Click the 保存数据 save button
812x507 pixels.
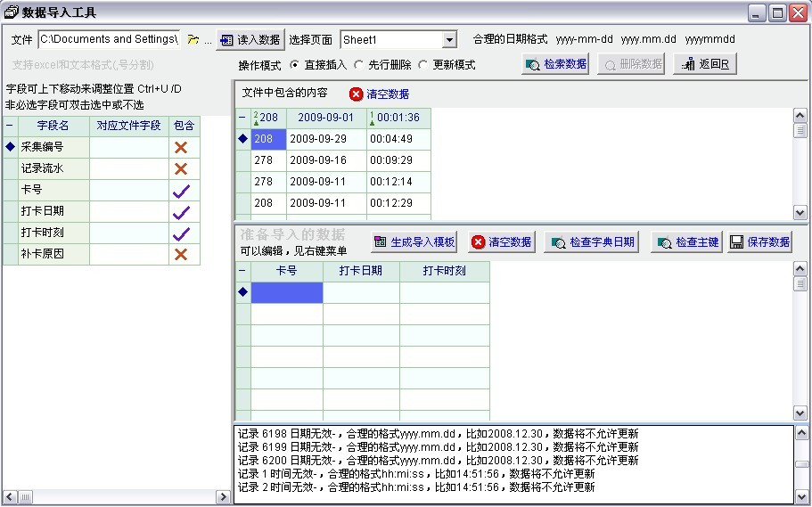click(x=759, y=242)
